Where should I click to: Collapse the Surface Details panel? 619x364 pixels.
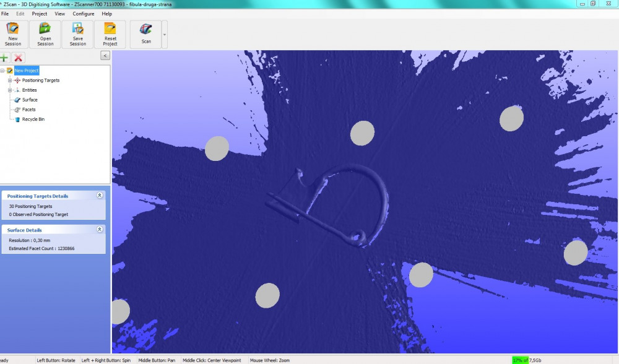pyautogui.click(x=100, y=230)
